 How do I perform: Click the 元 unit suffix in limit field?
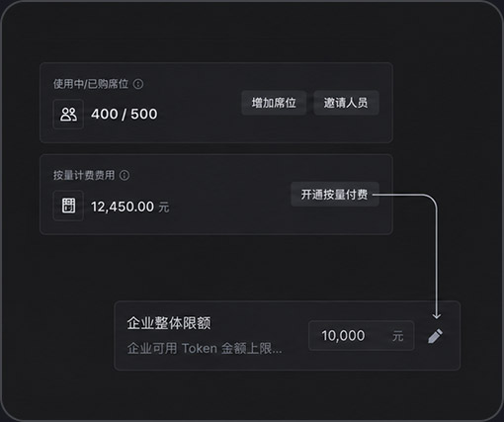(x=397, y=336)
